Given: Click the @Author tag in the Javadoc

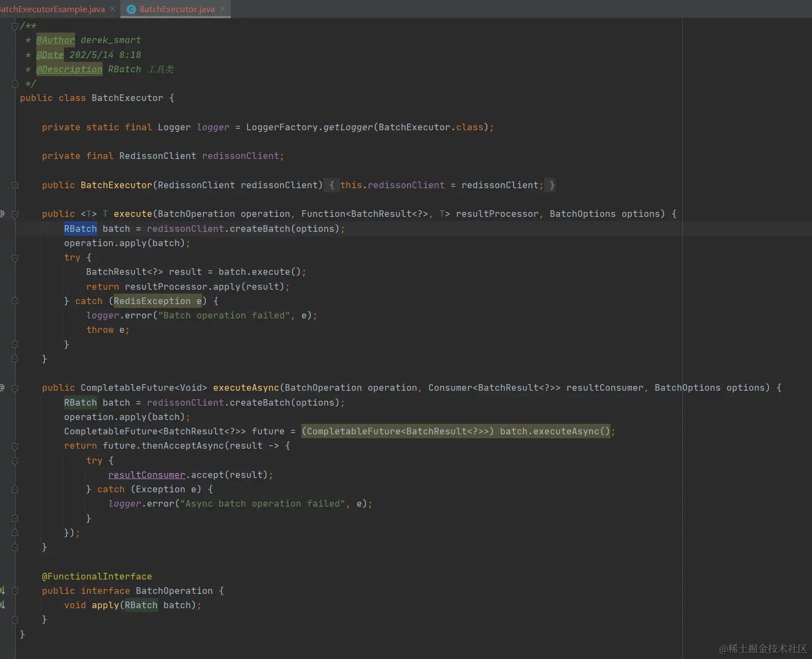Looking at the screenshot, I should click(x=55, y=40).
